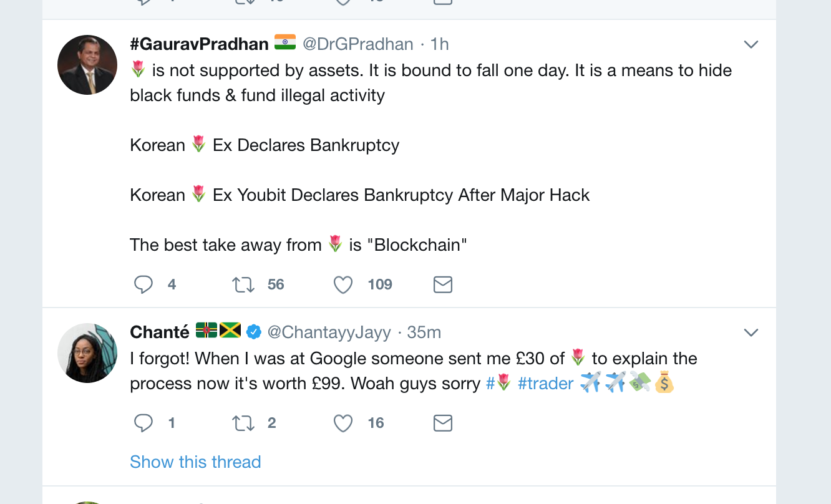This screenshot has width=831, height=504.
Task: Open the 1h timestamp on GauravPradhan's tweet
Action: (x=440, y=44)
